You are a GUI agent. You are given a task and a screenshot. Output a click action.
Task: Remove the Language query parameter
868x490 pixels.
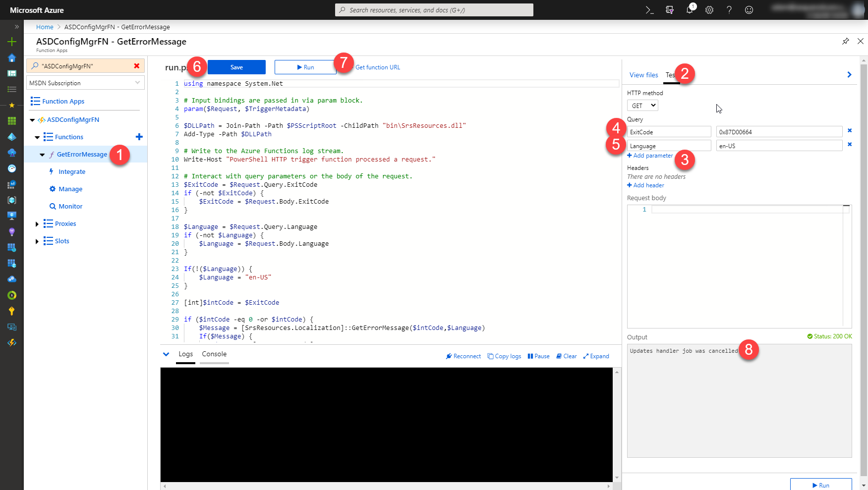[x=850, y=145]
